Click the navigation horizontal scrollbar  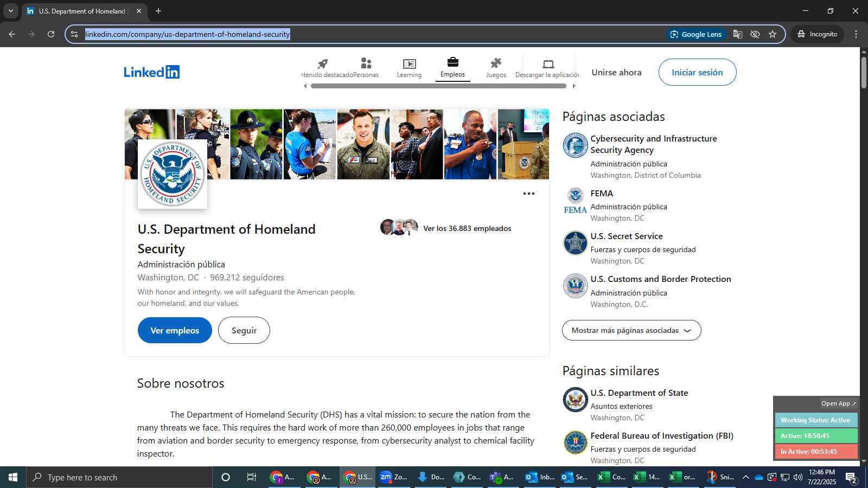[438, 86]
